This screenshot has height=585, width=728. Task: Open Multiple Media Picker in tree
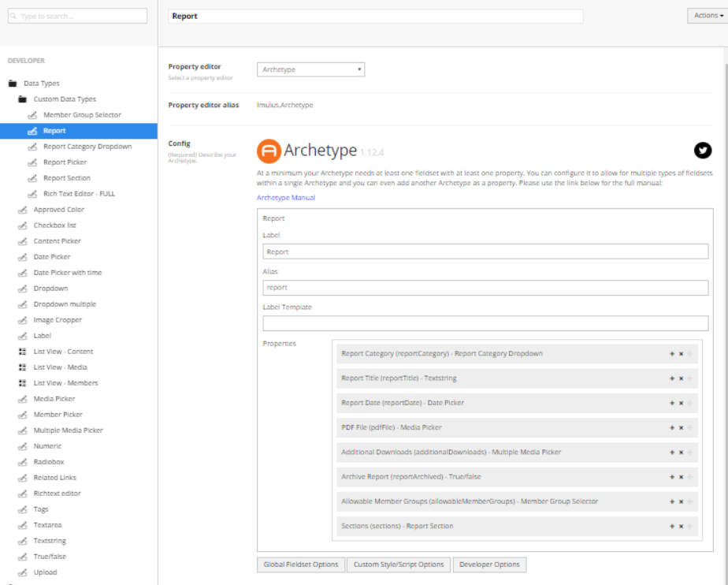(69, 430)
